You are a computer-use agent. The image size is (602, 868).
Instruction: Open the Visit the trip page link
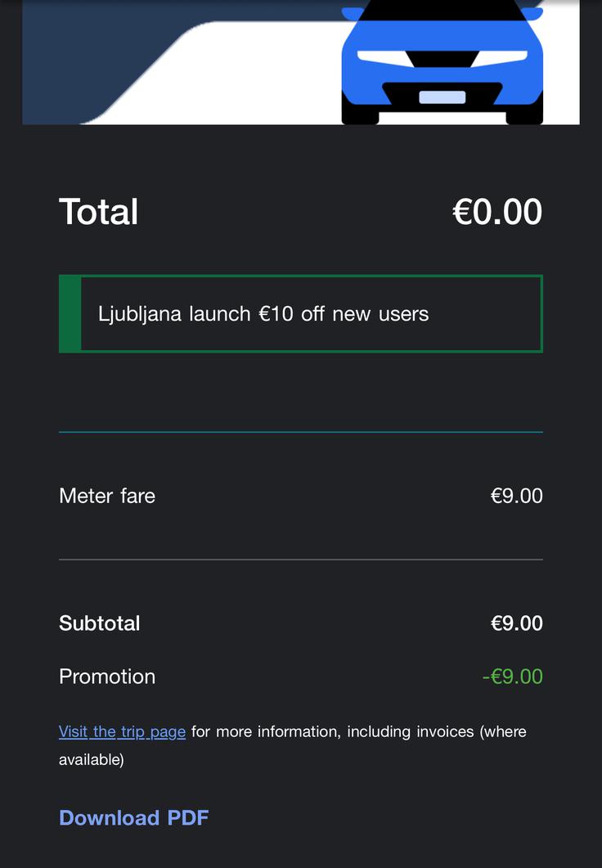(x=123, y=731)
